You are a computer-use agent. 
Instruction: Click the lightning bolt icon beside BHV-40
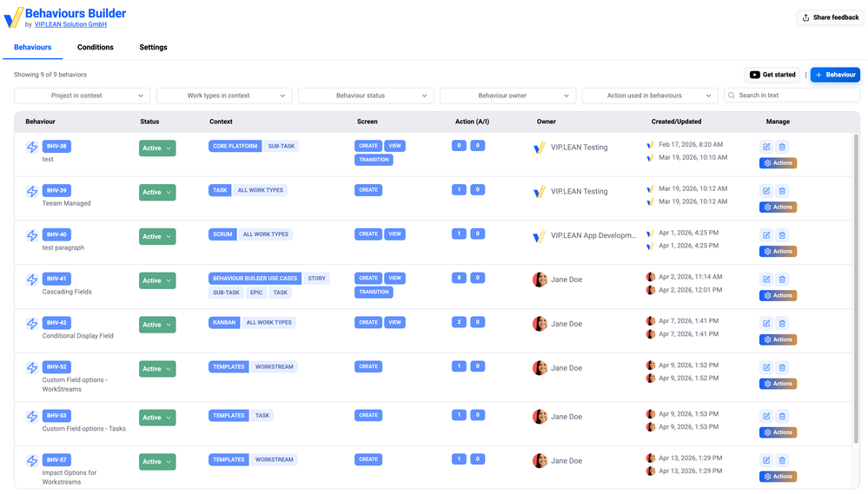coord(32,235)
